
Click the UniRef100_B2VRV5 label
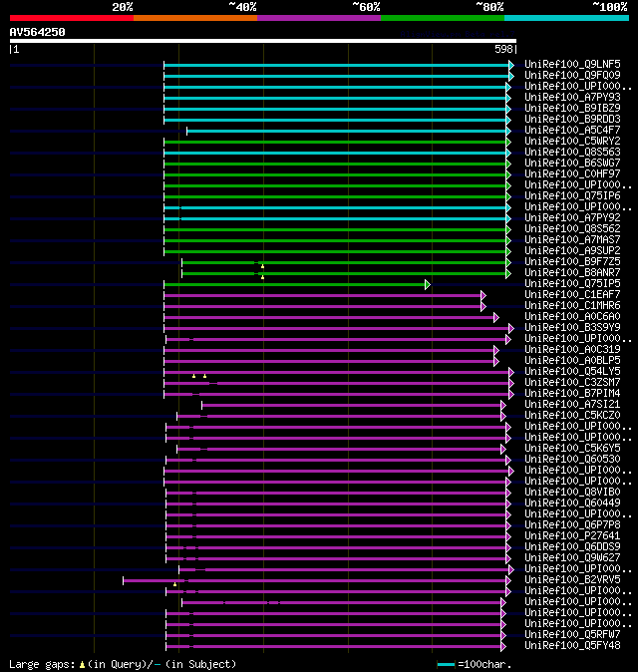[572, 580]
